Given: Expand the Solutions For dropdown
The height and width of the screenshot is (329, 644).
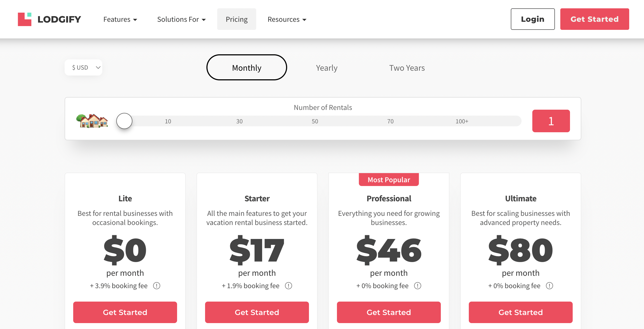Looking at the screenshot, I should coord(181,19).
